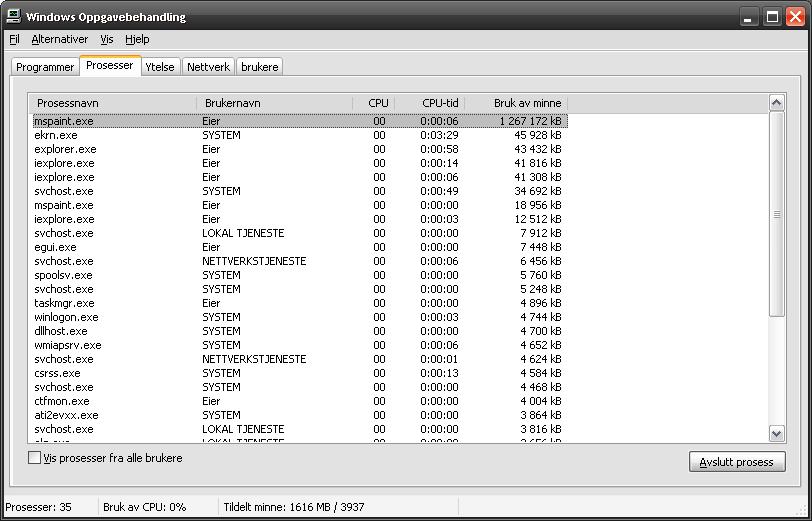Image resolution: width=812 pixels, height=521 pixels.
Task: Select svchost.exe using 5 248 kB
Action: click(300, 289)
